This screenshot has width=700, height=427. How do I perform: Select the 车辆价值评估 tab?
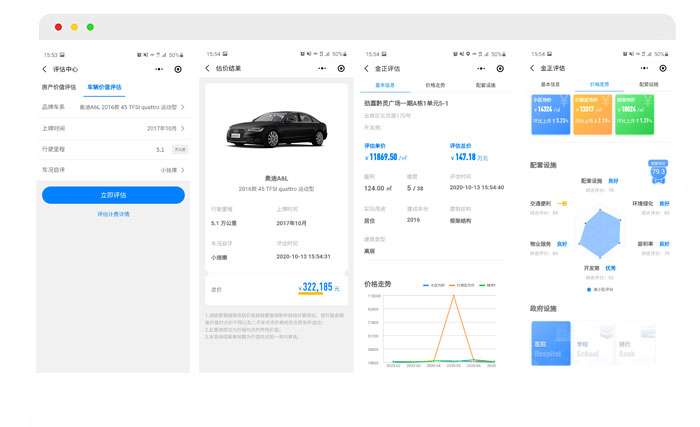pyautogui.click(x=104, y=87)
